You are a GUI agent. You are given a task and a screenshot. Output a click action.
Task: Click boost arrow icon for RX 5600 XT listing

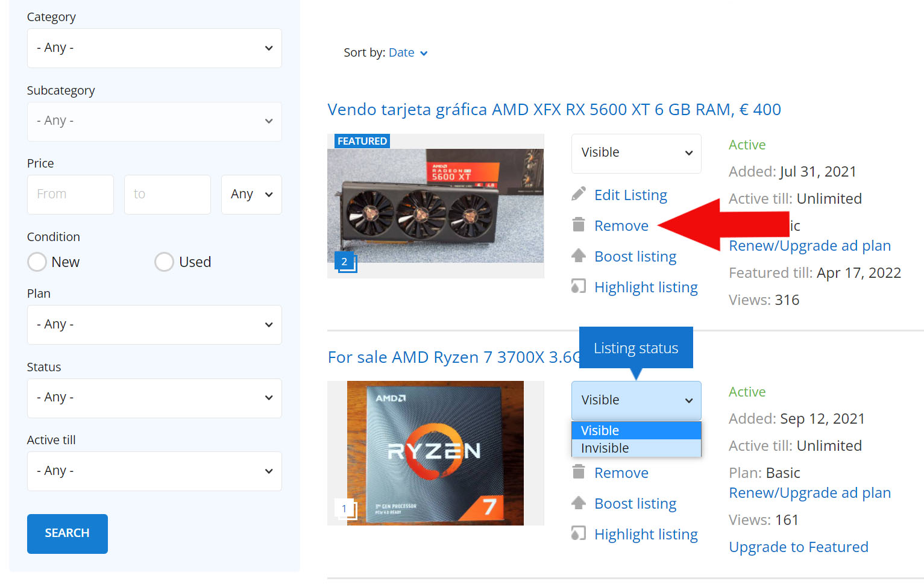(578, 256)
